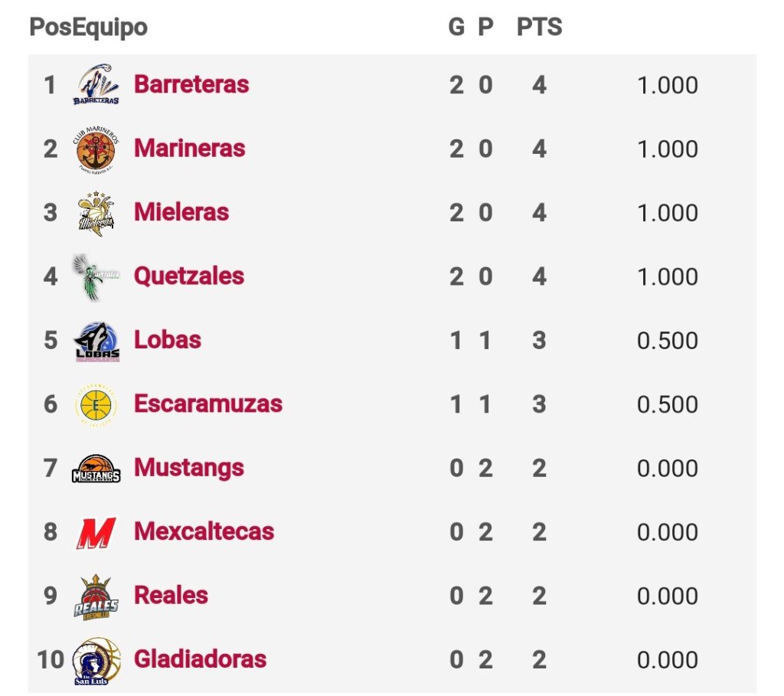Visit the Lobas team page
This screenshot has width=784, height=696.
168,339
